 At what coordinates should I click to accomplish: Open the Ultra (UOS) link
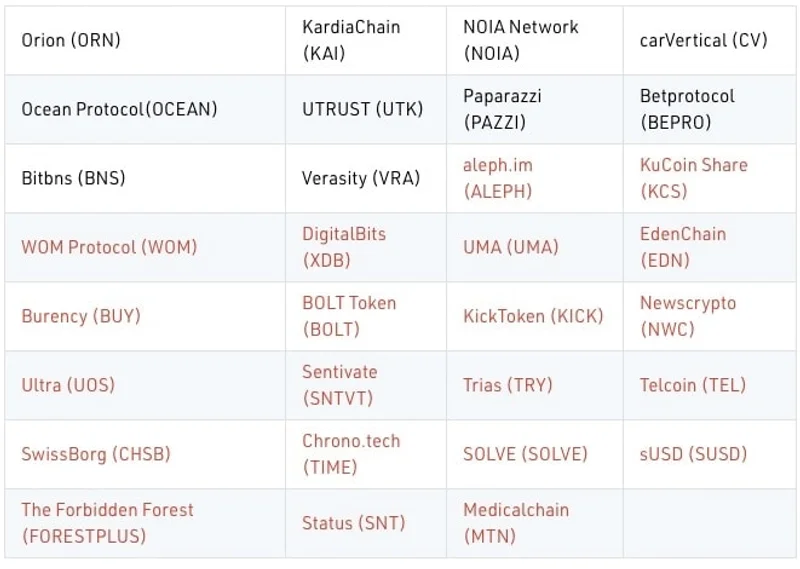click(68, 385)
